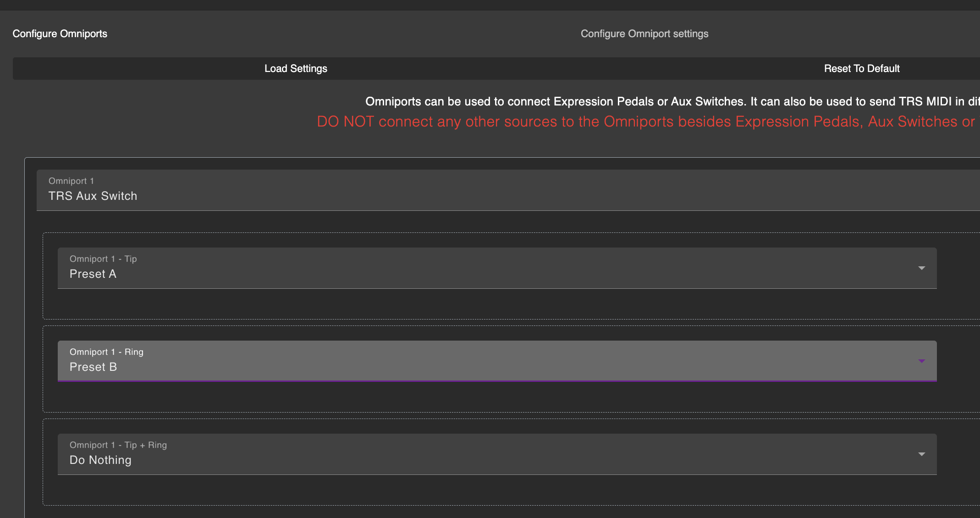Open the Do Nothing action selector
Screen dimensions: 980x518
coord(100,460)
